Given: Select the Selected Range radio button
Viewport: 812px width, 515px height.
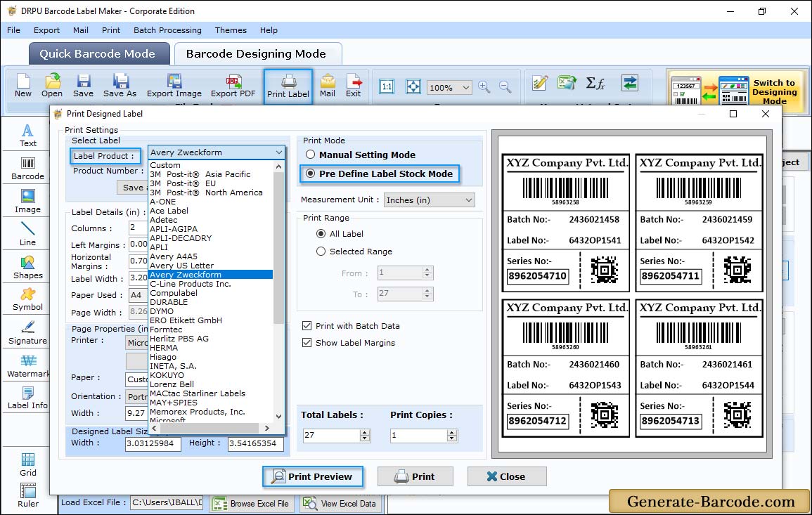Looking at the screenshot, I should tap(321, 252).
